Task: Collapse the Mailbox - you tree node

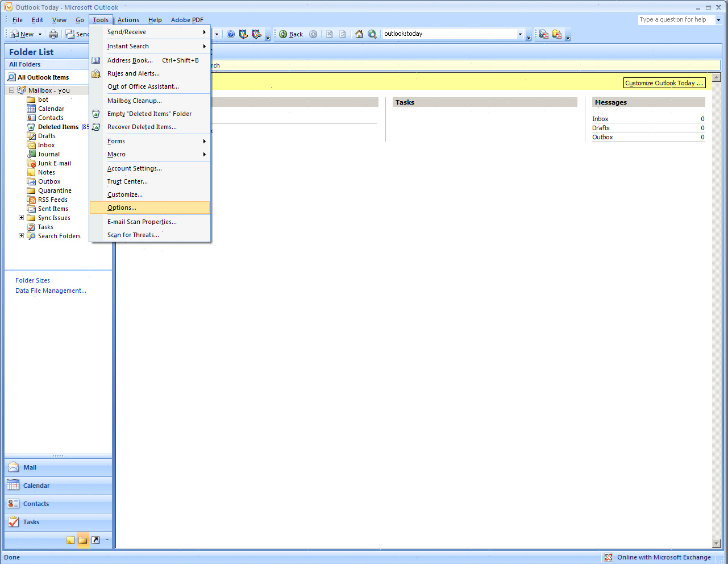Action: pos(11,90)
